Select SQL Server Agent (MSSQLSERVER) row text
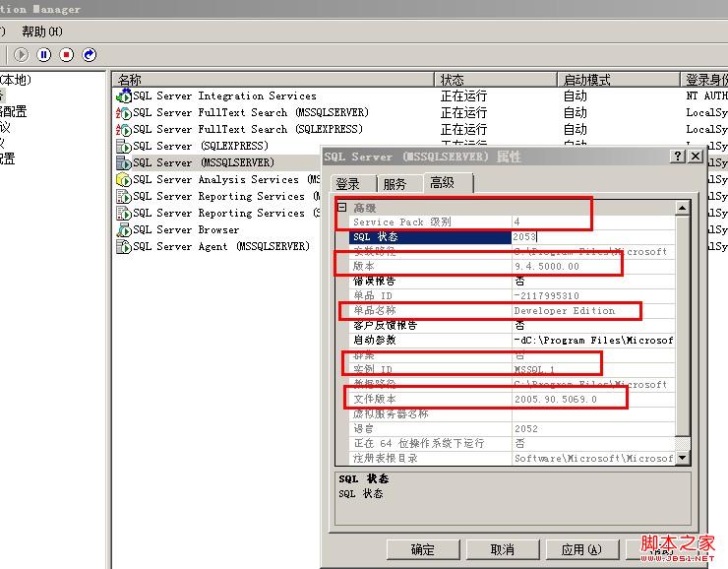Image resolution: width=728 pixels, height=569 pixels. [x=221, y=247]
